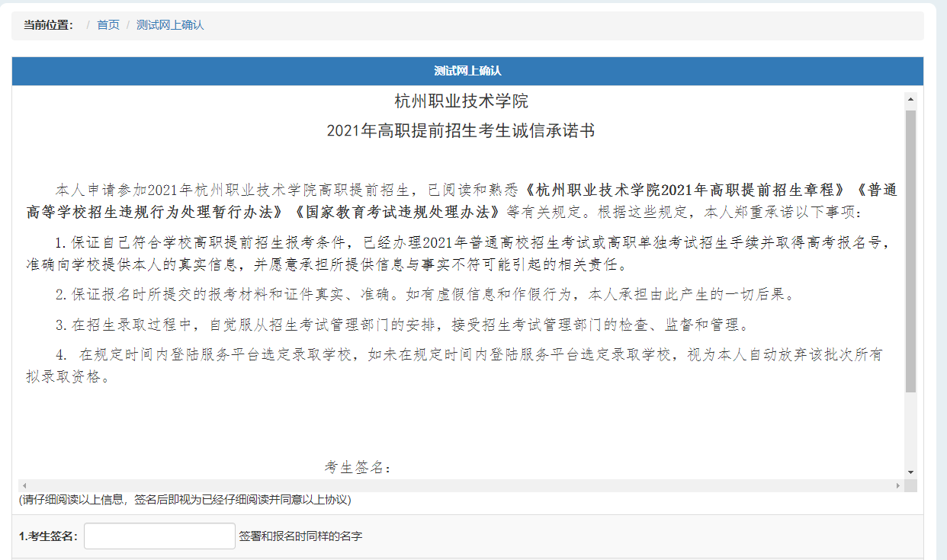Click the 考生签名： text in document
Image resolution: width=947 pixels, height=560 pixels.
[358, 467]
